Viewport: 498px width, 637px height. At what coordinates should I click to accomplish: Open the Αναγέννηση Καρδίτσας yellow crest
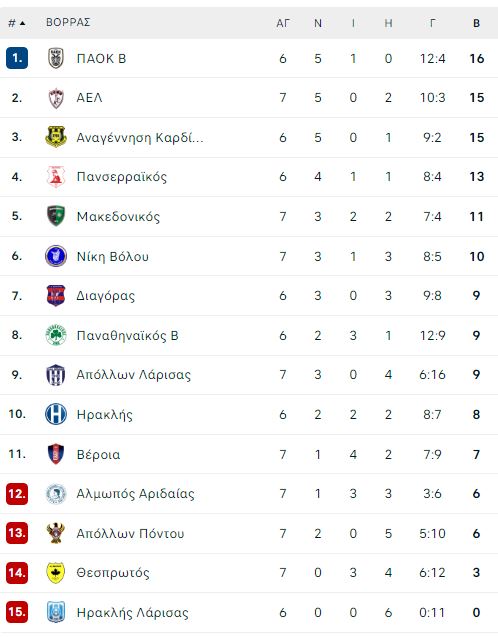pos(56,137)
